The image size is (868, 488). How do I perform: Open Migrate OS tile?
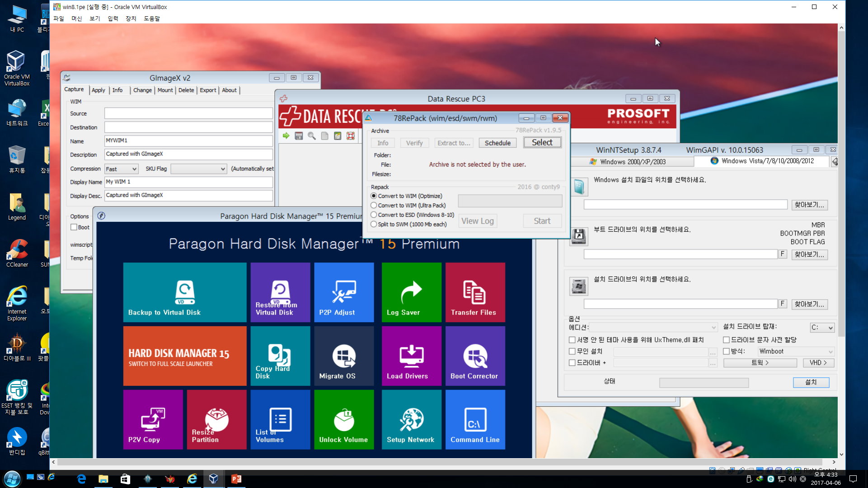tap(344, 356)
